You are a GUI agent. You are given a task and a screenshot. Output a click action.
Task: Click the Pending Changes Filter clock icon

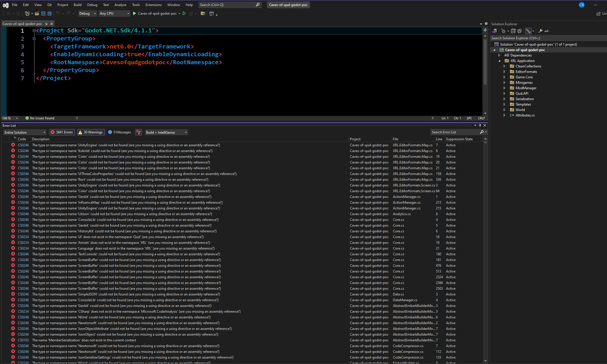(503, 31)
